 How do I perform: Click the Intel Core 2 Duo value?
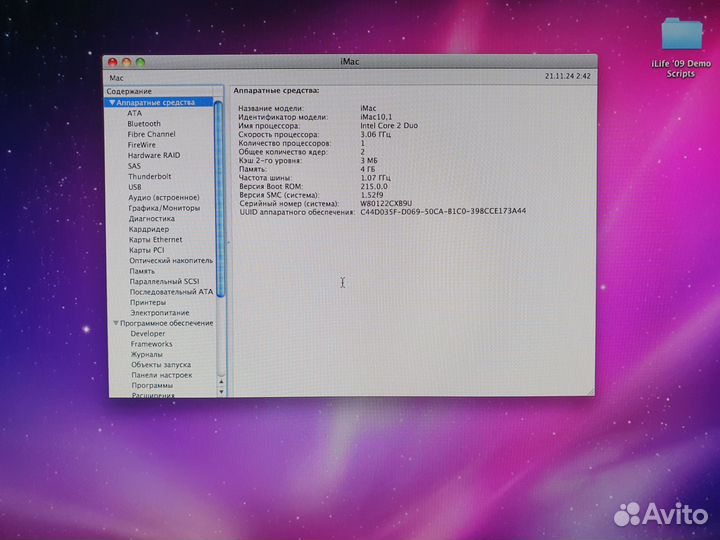(389, 125)
